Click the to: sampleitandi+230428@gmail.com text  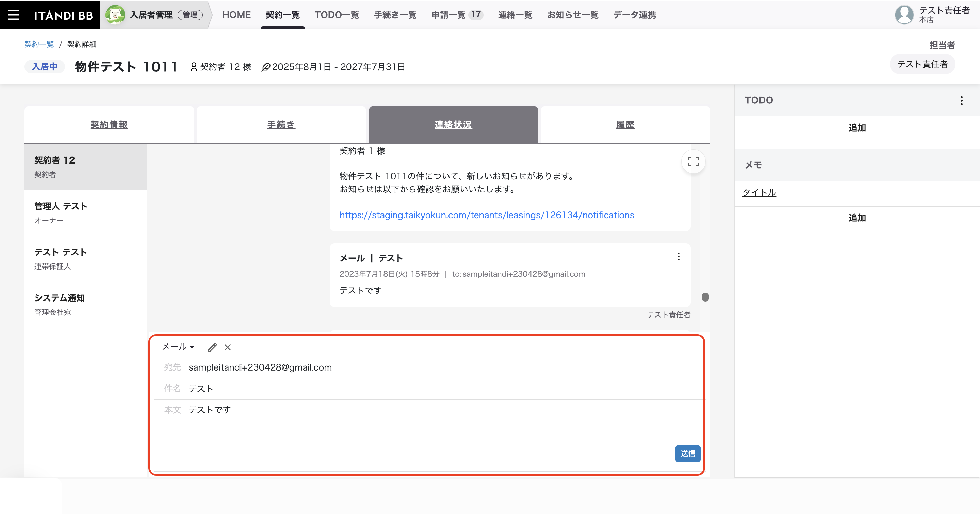click(x=518, y=274)
